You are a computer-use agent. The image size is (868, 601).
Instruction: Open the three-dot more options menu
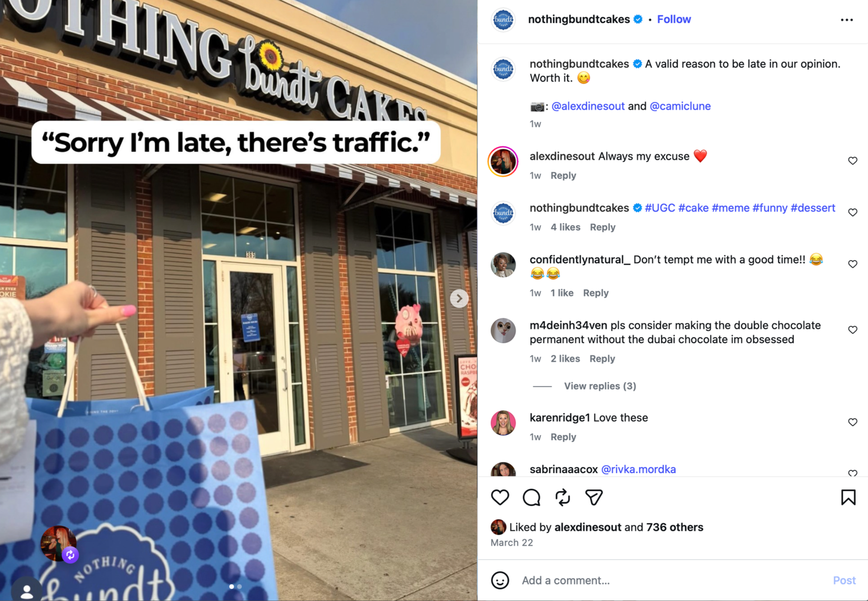[x=846, y=20]
